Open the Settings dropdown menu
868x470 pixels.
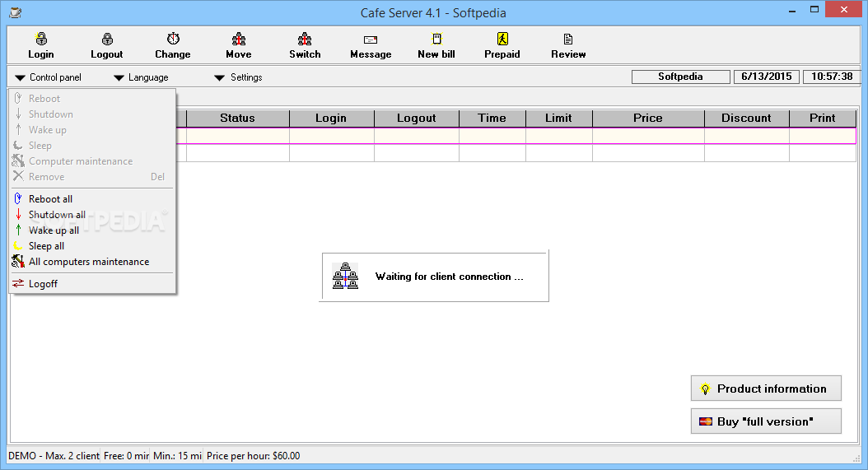239,77
